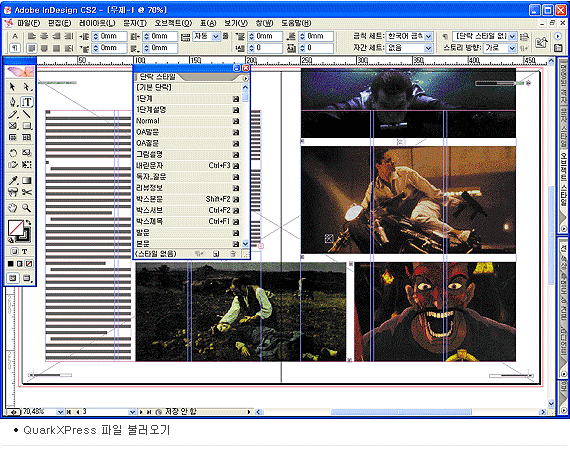Click the large icon left of the control bar flyout
Viewport: 570px width, 451px height.
point(541,43)
